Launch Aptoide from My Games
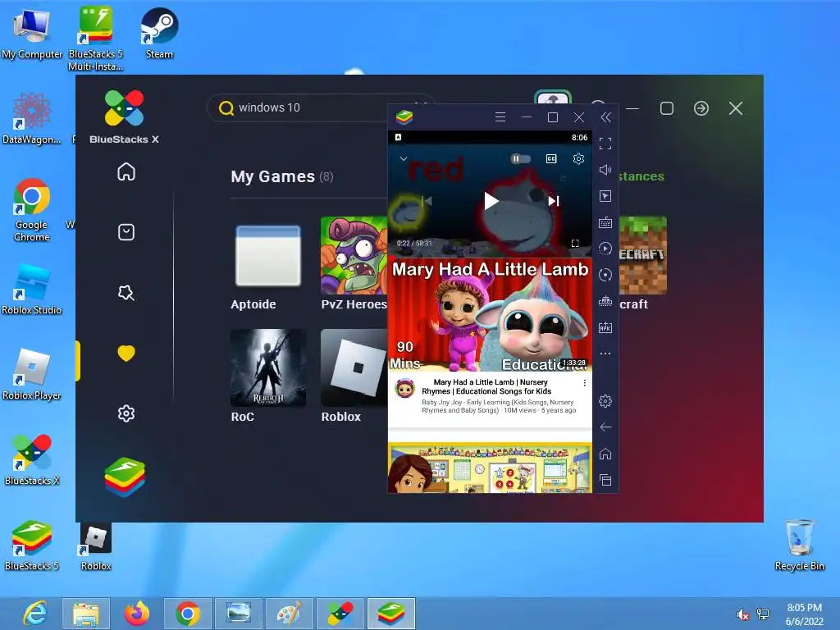This screenshot has height=630, width=840. coord(268,256)
